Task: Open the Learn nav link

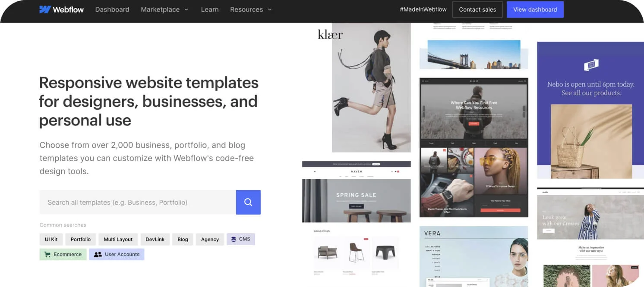Action: pyautogui.click(x=210, y=9)
